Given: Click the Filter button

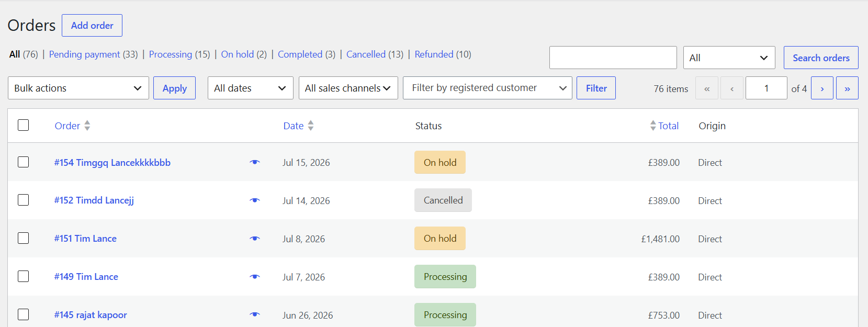Looking at the screenshot, I should pos(596,88).
